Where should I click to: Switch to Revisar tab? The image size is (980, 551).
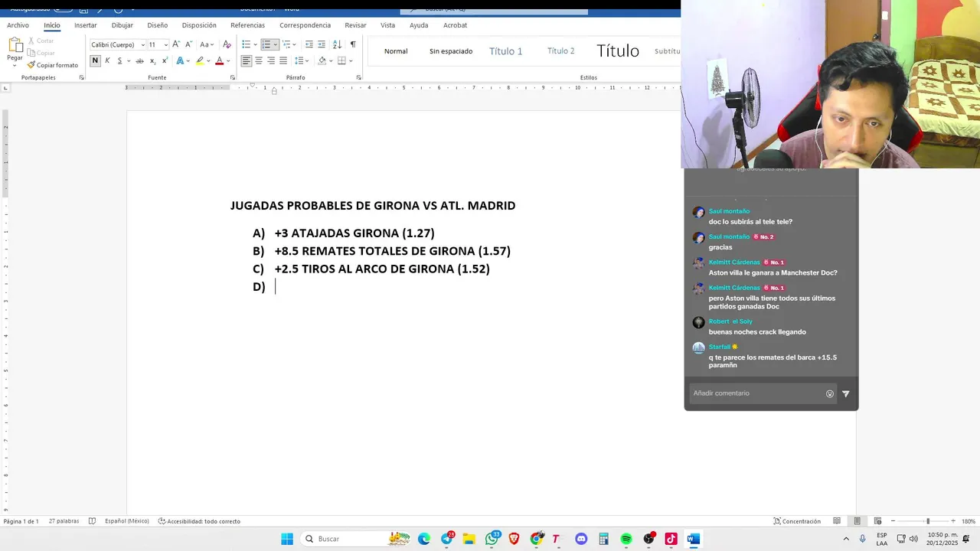pos(355,25)
